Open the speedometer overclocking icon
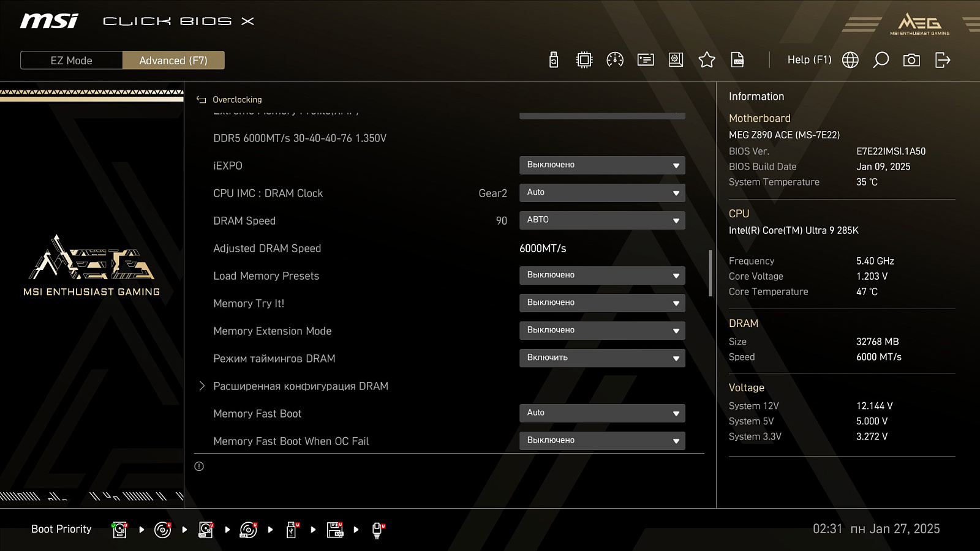This screenshot has height=551, width=980. (x=615, y=60)
